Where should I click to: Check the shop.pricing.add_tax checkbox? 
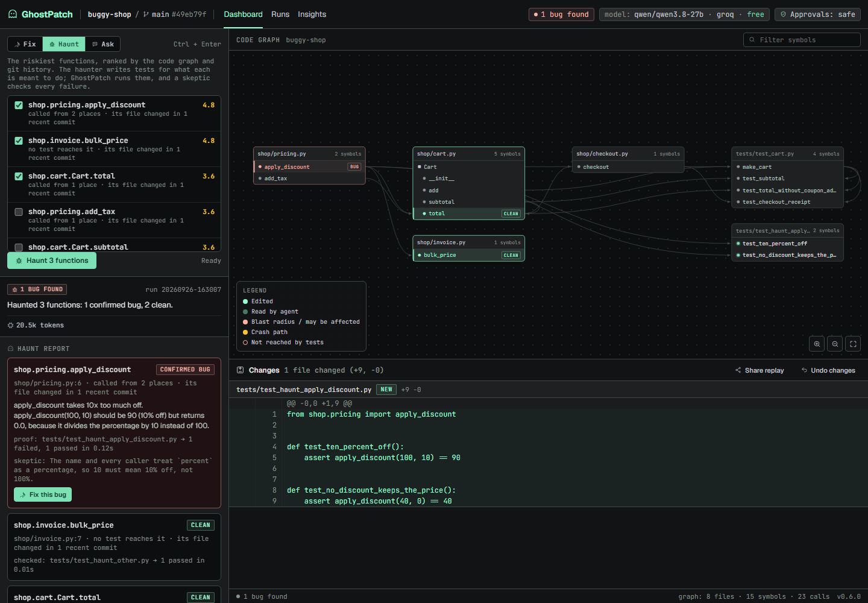(19, 212)
